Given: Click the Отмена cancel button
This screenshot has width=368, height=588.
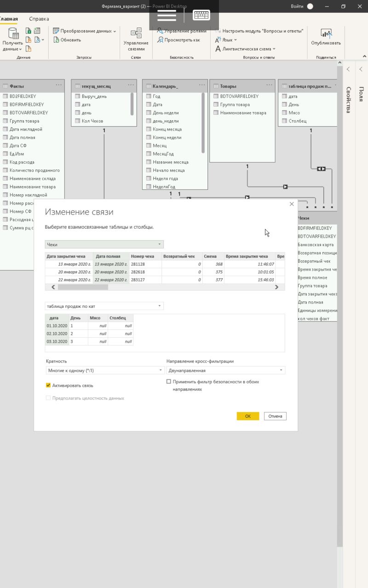Looking at the screenshot, I should 275,416.
